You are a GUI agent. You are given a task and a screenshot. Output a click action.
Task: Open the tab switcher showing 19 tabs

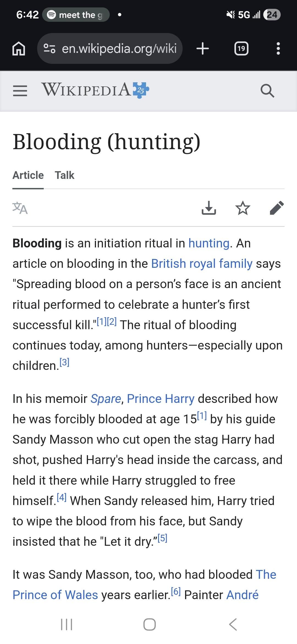point(241,49)
